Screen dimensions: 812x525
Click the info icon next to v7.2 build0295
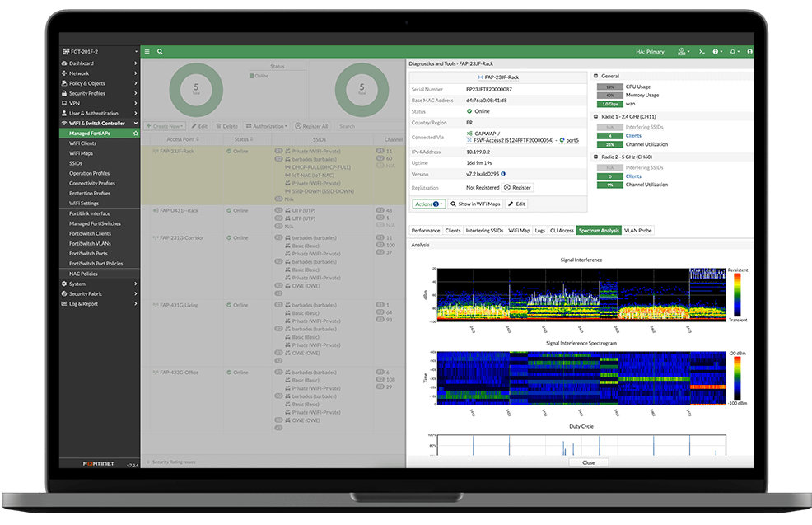point(503,174)
